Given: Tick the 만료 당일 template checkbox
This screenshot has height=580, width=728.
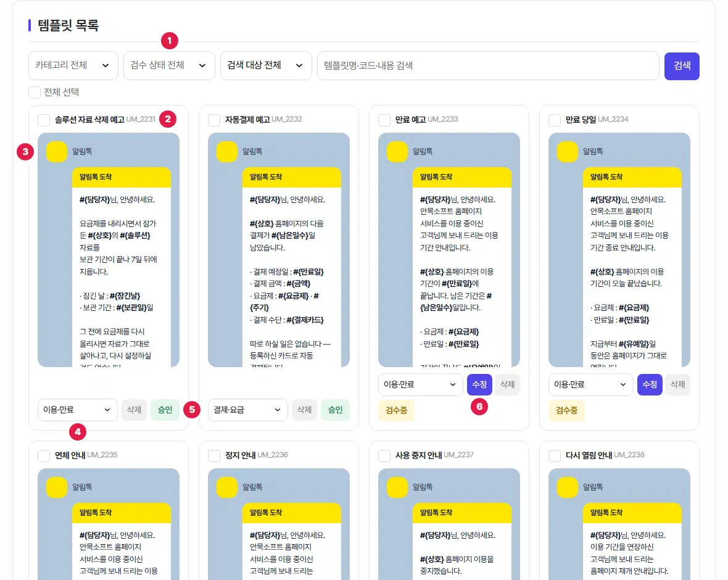Looking at the screenshot, I should tap(555, 120).
